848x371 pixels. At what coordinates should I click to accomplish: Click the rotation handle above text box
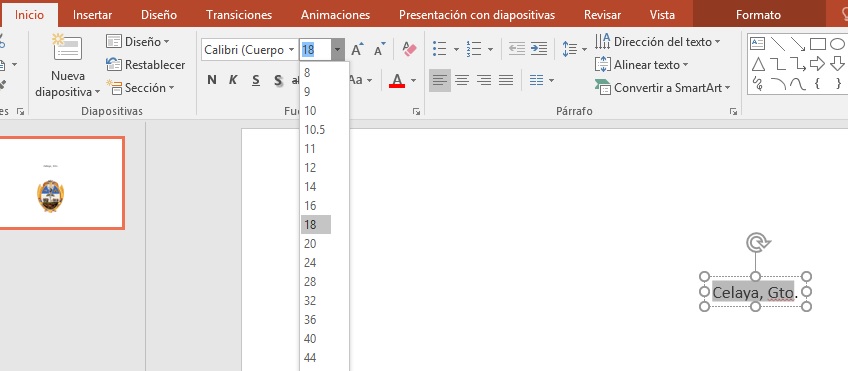[x=758, y=243]
